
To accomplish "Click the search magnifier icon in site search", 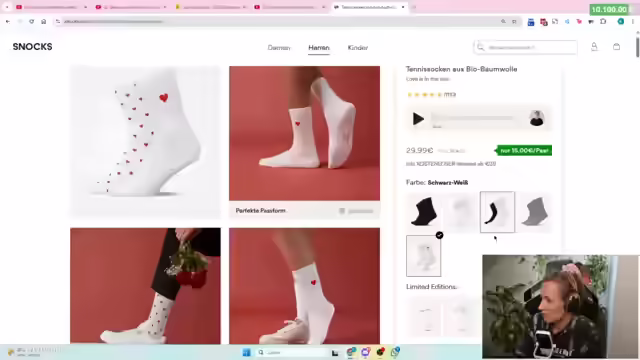I will [481, 47].
